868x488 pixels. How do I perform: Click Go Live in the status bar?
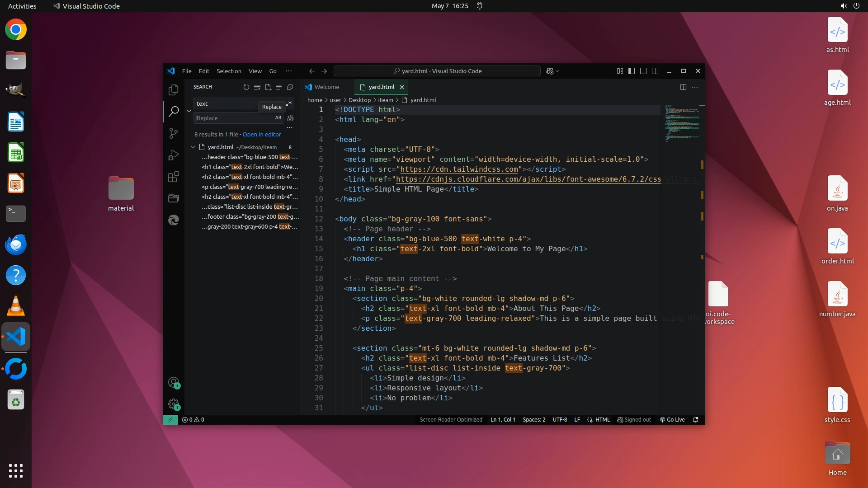point(672,419)
